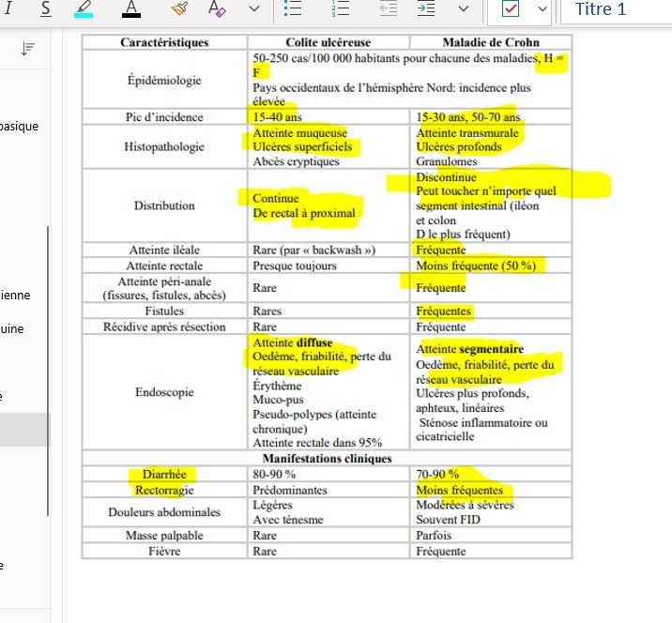Apply a bulleted list
Screen dimensions: 672x623
pos(293,8)
